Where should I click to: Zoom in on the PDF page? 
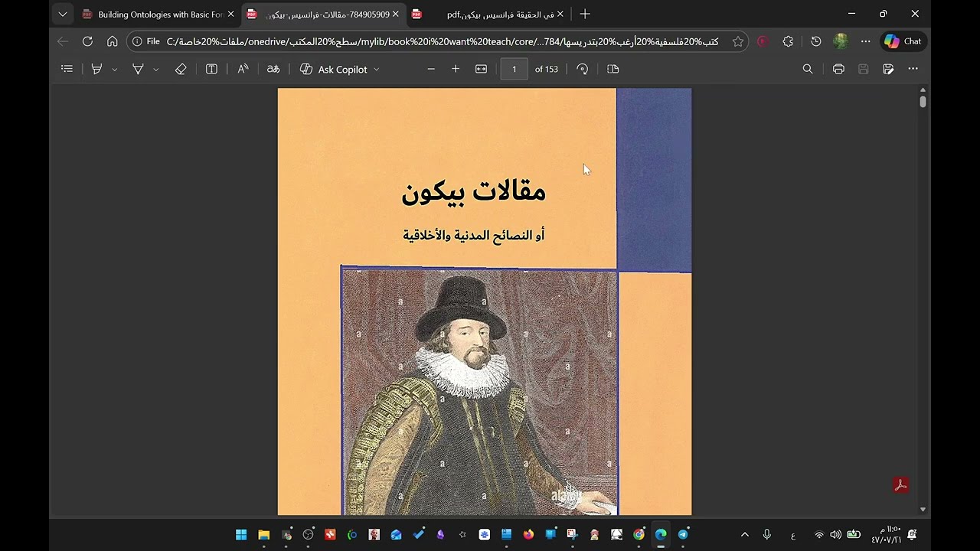(x=456, y=69)
